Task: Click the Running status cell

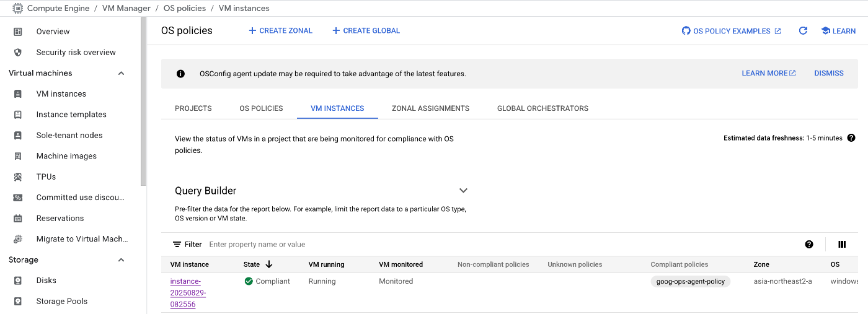Action: [322, 281]
